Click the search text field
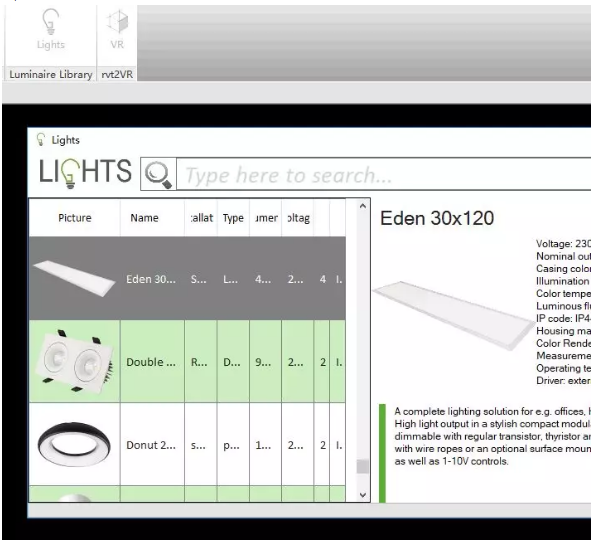Image resolution: width=595 pixels, height=542 pixels. pyautogui.click(x=384, y=174)
